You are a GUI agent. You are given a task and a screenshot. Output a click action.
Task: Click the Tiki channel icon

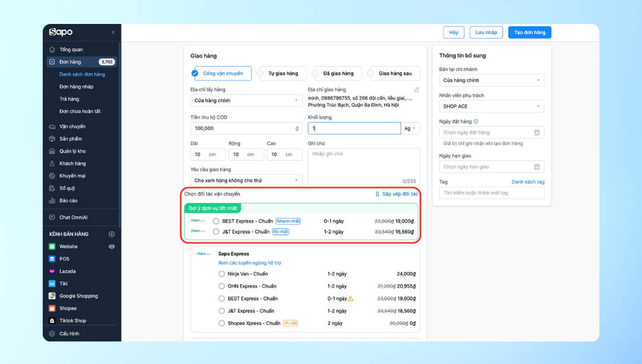(52, 284)
